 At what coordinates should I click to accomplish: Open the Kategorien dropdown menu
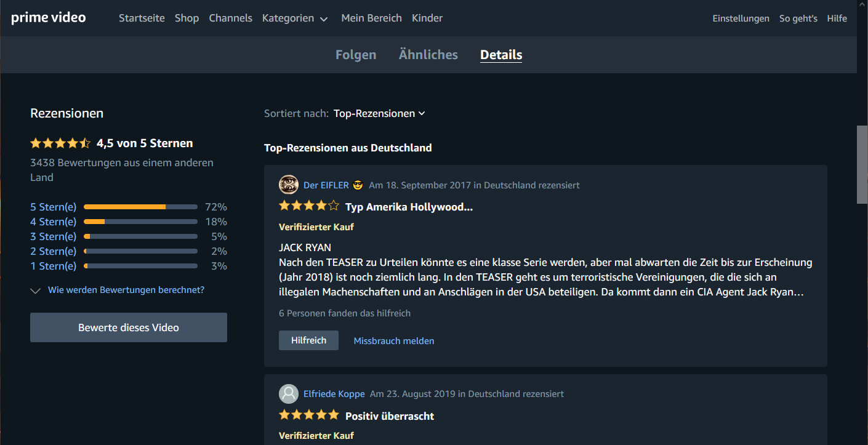pyautogui.click(x=295, y=18)
